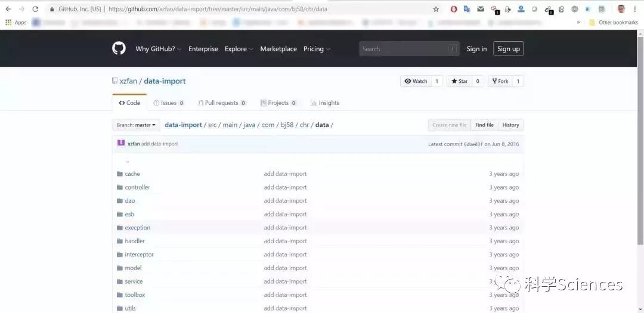The image size is (644, 313).
Task: Switch to the Projects tab
Action: tap(278, 103)
